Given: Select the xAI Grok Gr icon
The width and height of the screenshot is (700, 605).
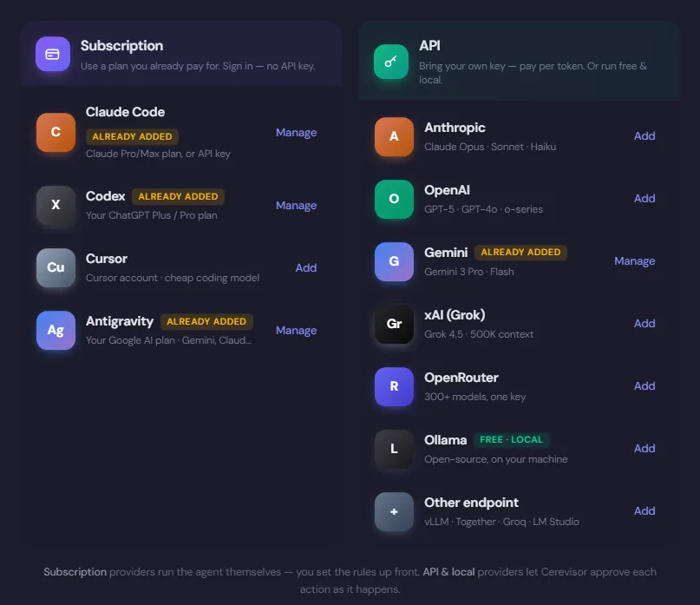Looking at the screenshot, I should coord(394,325).
